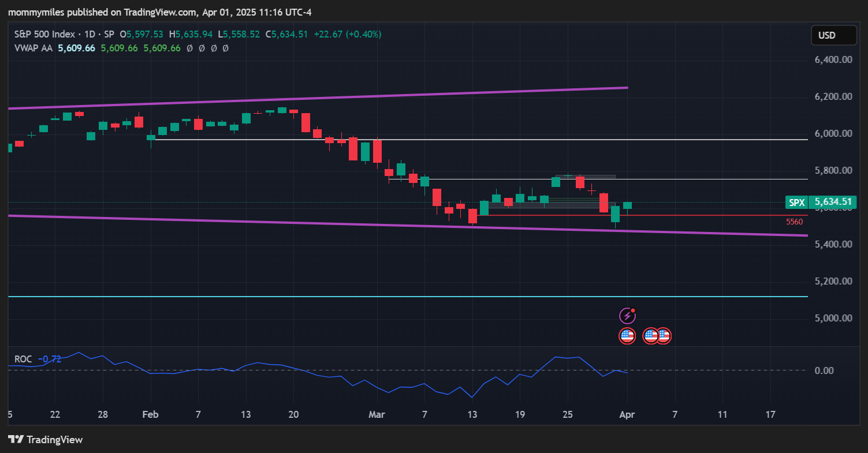Click the red 5560 level label
The width and height of the screenshot is (868, 453).
click(x=794, y=222)
